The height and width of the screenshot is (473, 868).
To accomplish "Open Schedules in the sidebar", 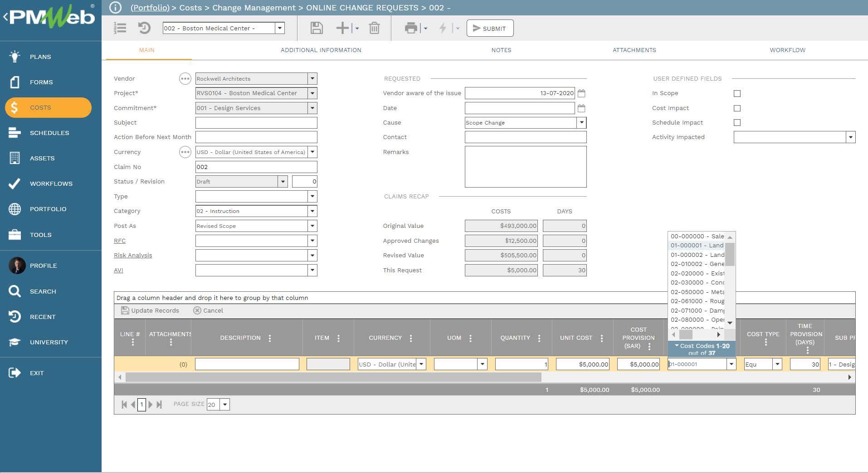I will [49, 133].
